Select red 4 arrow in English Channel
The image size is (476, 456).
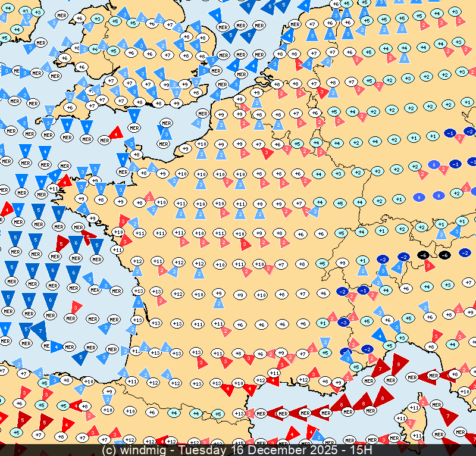pos(117,133)
